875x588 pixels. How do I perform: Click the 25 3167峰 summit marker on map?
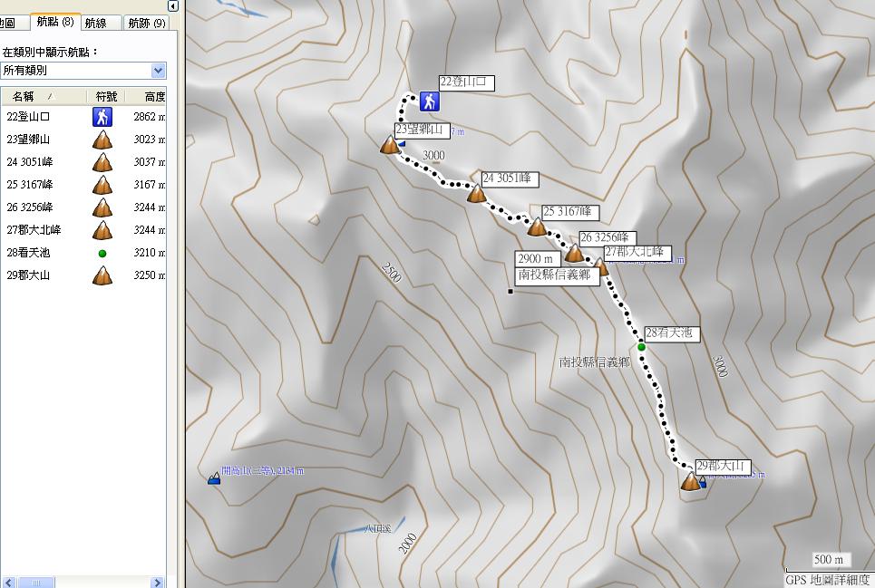tap(537, 227)
